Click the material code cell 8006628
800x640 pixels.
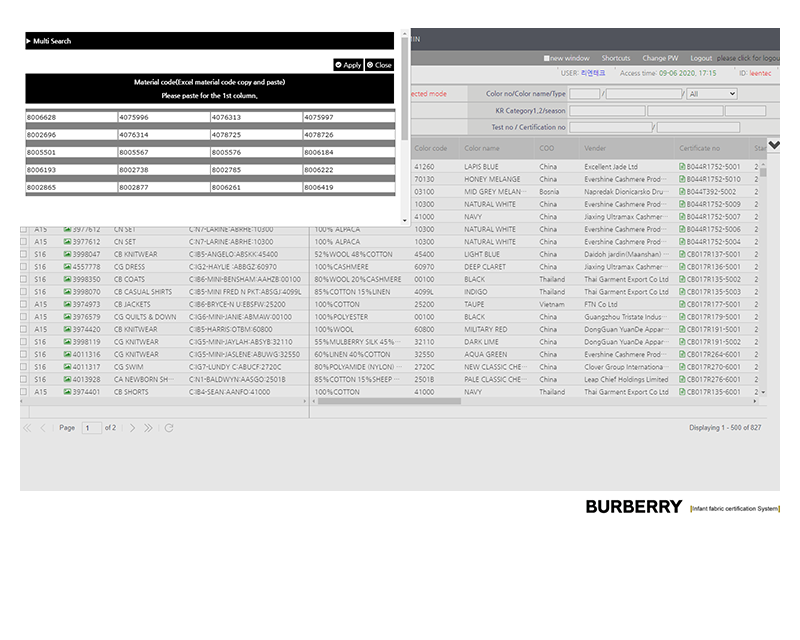pyautogui.click(x=70, y=117)
